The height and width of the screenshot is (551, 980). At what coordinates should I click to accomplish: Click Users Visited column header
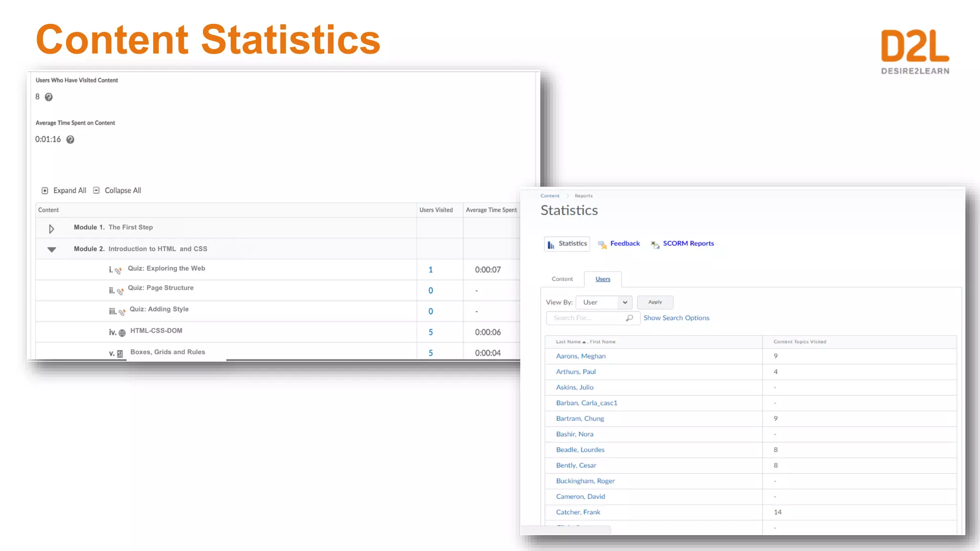(x=436, y=210)
